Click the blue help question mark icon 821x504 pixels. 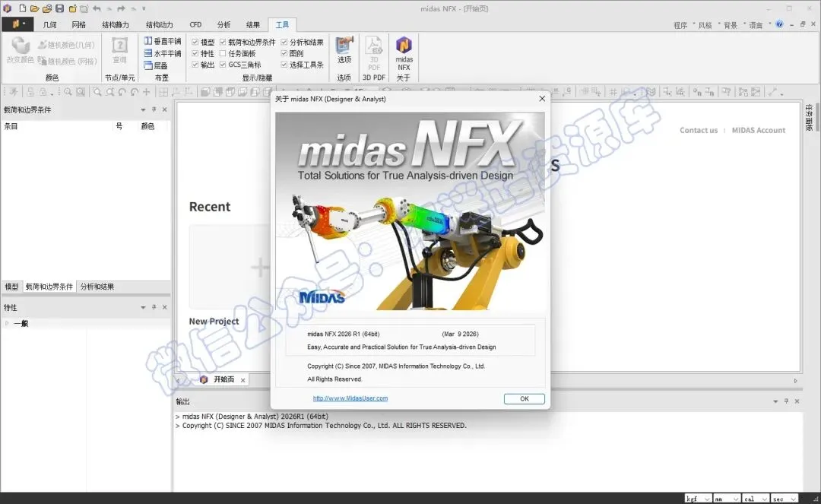pos(780,24)
